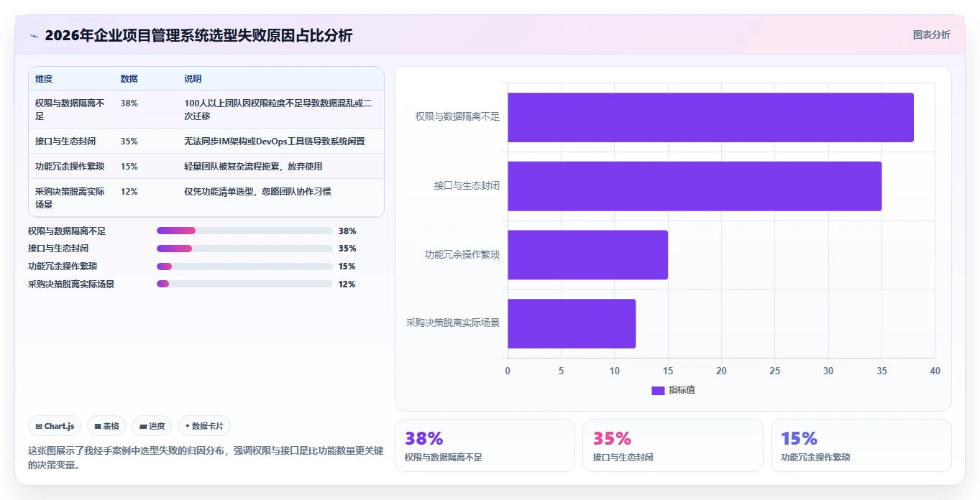This screenshot has height=500, width=980.
Task: Click the 维度 column header
Action: (x=44, y=79)
